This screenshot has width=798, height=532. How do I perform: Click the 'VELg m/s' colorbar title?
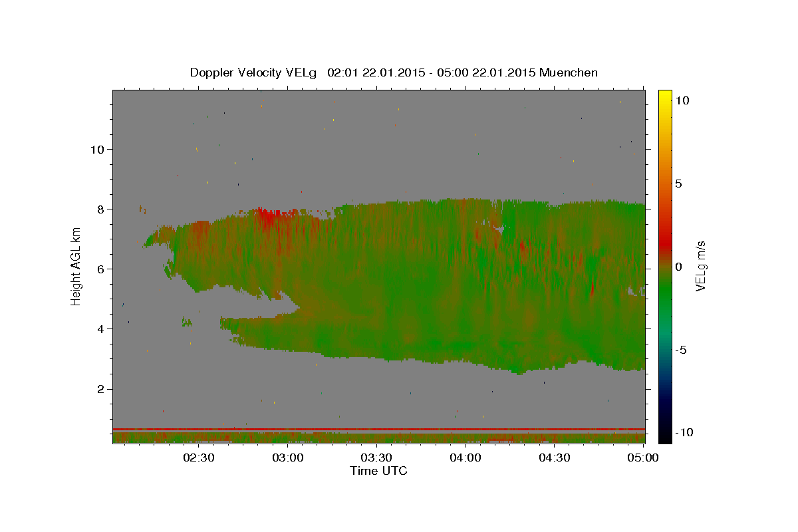tap(701, 267)
